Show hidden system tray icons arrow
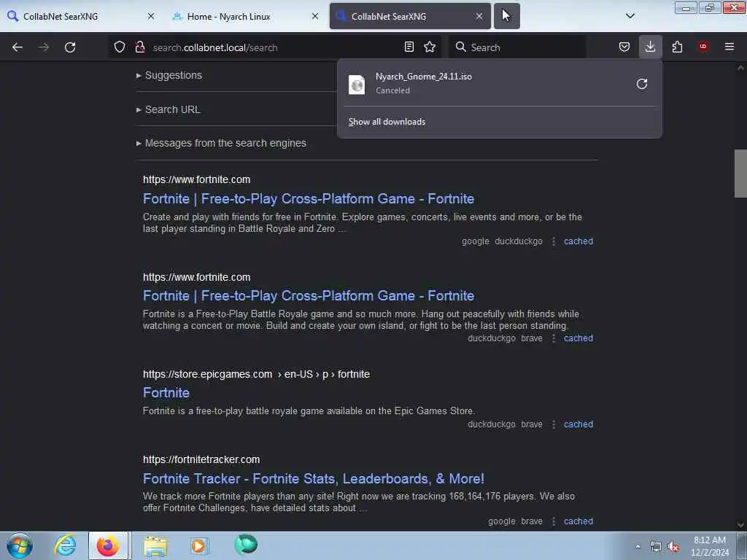Screen dimensions: 747x560 (638, 546)
